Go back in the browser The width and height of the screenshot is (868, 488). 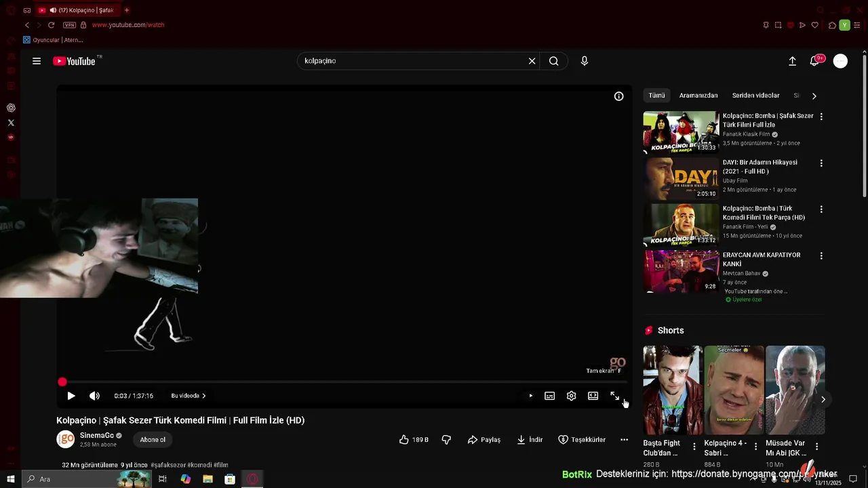pos(27,25)
